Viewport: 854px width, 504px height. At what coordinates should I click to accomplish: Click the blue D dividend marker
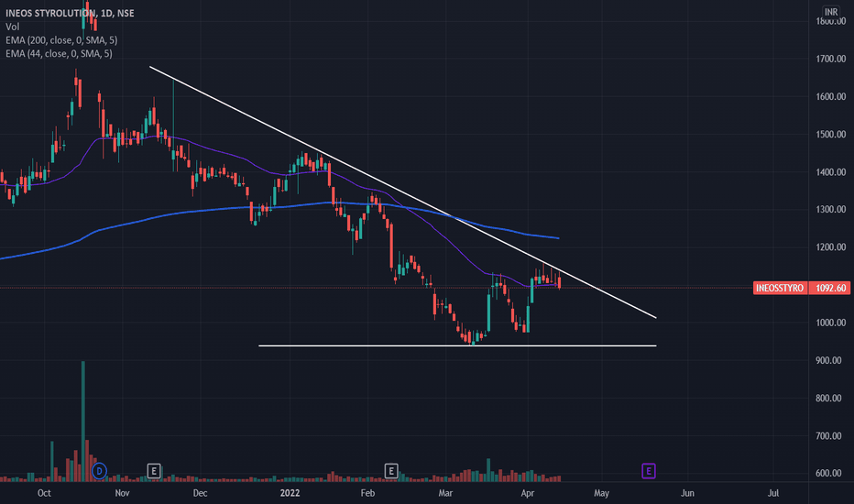[99, 471]
